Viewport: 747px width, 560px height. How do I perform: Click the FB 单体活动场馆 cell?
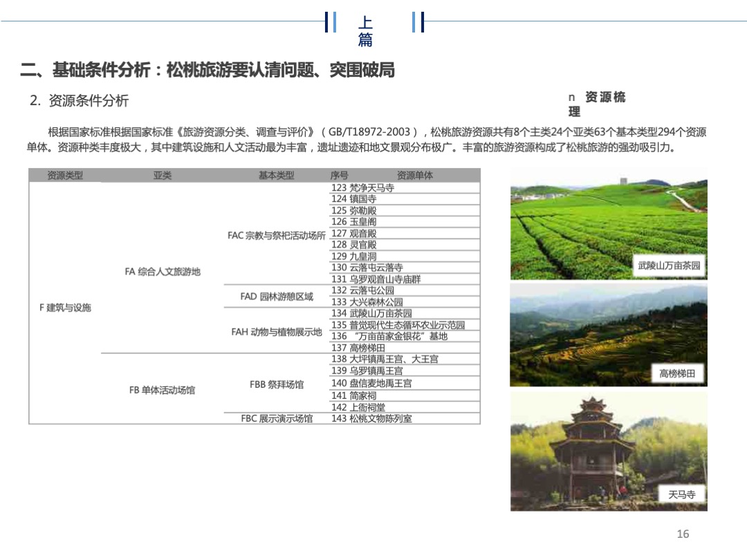point(162,391)
